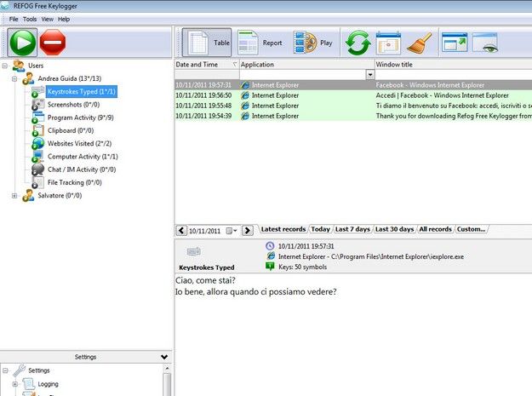Refresh the log with green arrows icon

358,43
